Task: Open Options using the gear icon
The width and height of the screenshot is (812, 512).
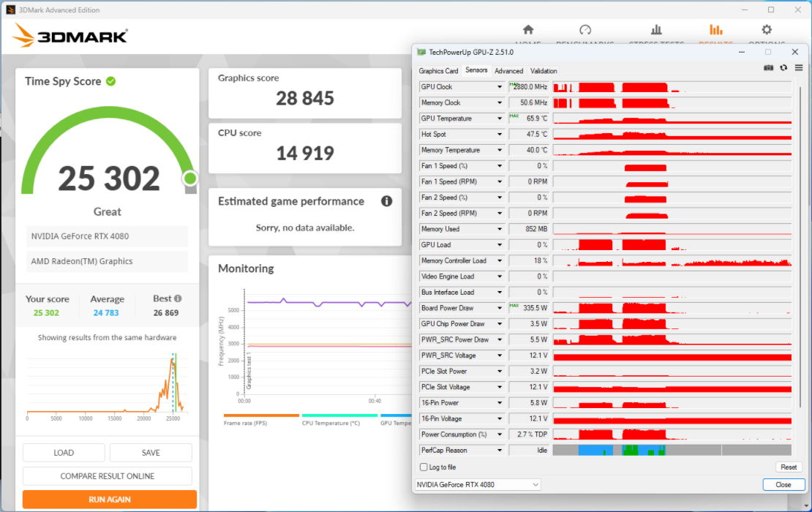Action: pyautogui.click(x=766, y=30)
